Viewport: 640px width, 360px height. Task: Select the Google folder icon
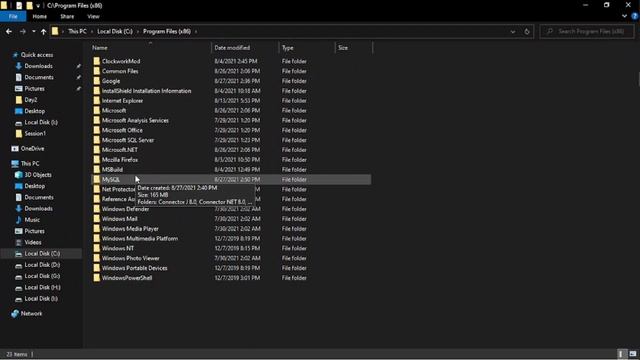(x=96, y=81)
